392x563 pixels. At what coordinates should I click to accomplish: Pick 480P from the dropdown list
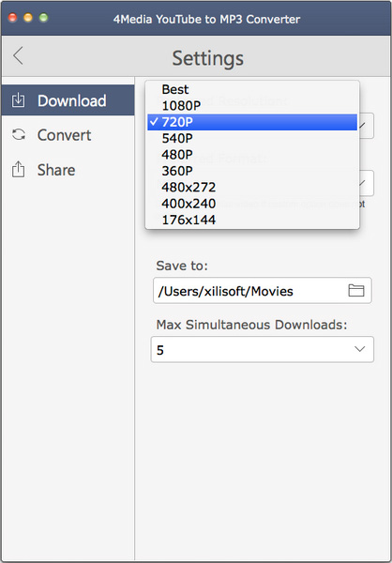click(252, 155)
